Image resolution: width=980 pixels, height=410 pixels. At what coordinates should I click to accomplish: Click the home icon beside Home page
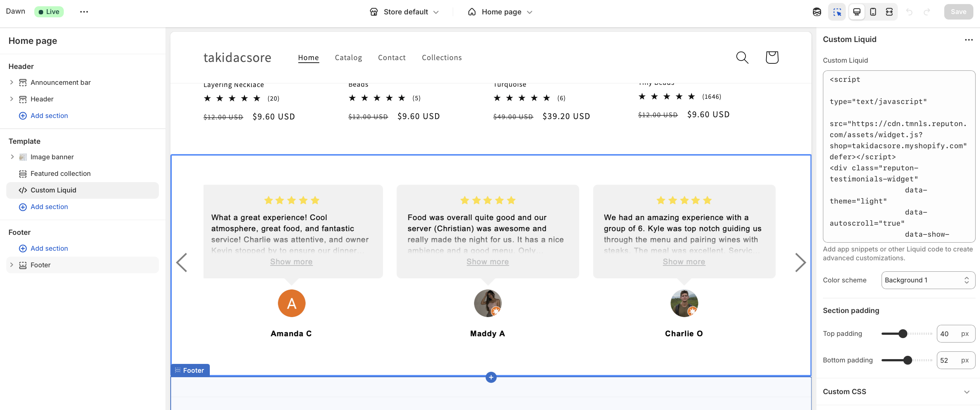coord(472,12)
